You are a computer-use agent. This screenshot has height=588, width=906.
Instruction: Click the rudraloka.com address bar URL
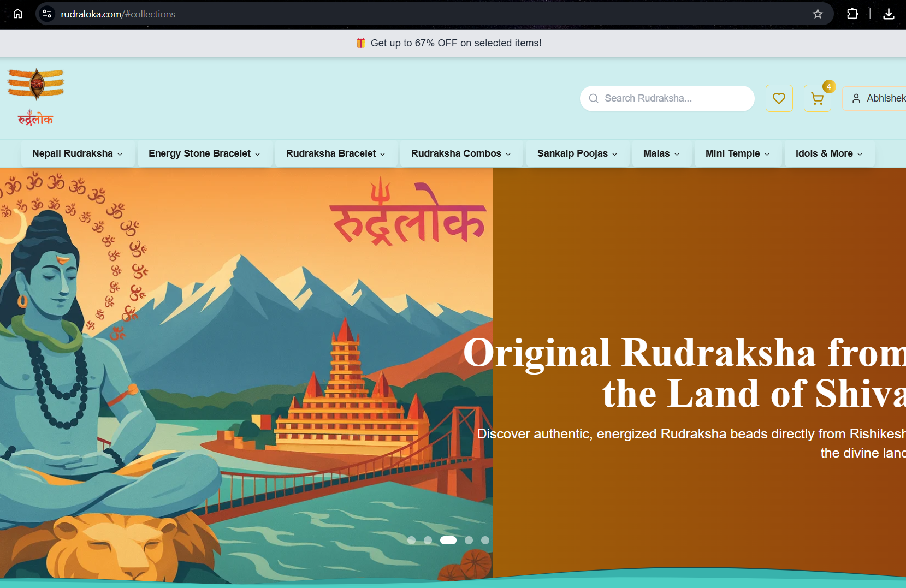tap(118, 14)
